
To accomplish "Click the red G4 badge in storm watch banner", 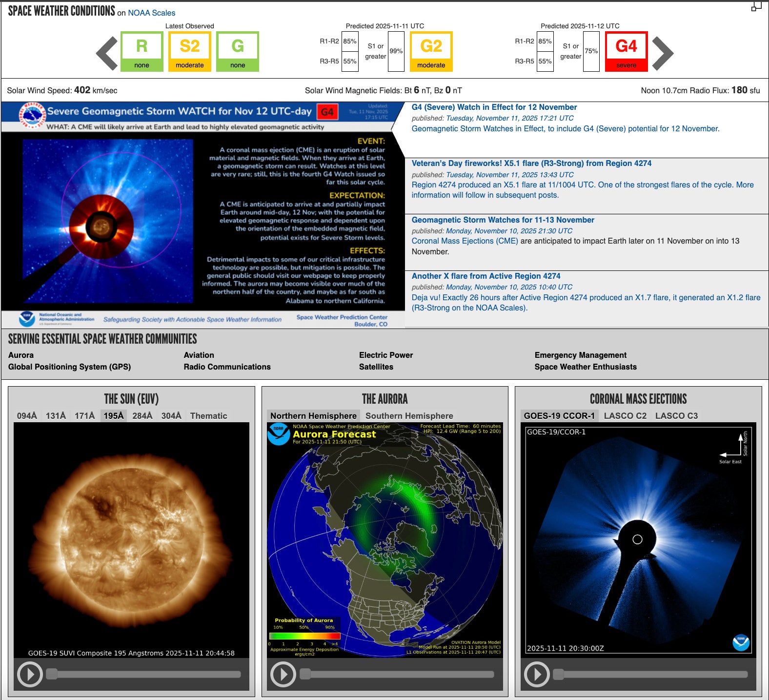I will (327, 112).
